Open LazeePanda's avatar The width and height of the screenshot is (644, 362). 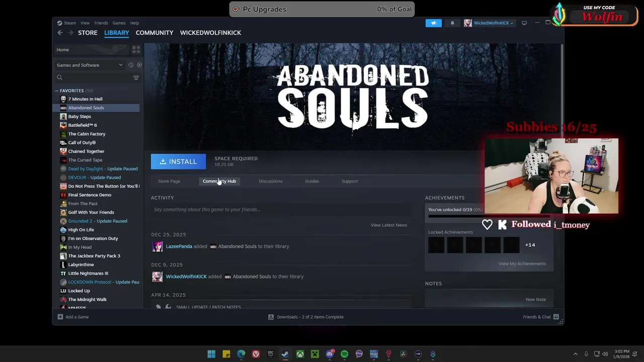tap(157, 246)
